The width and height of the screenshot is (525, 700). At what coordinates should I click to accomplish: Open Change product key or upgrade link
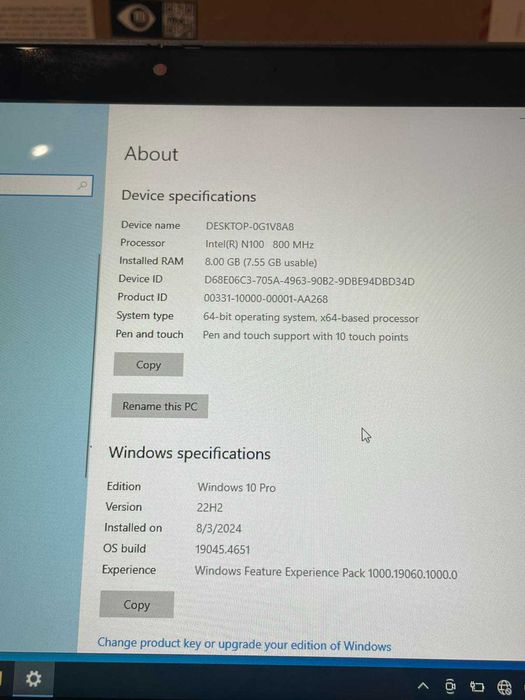244,645
